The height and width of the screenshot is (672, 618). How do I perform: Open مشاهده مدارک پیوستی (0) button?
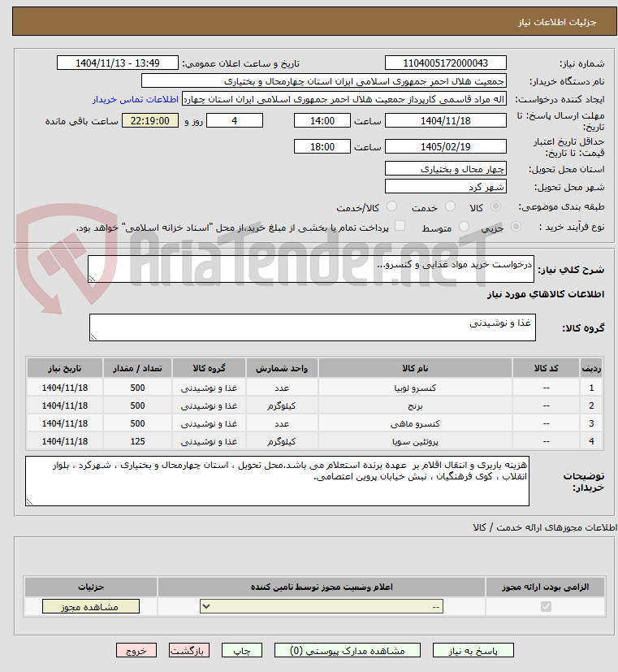coord(348,651)
